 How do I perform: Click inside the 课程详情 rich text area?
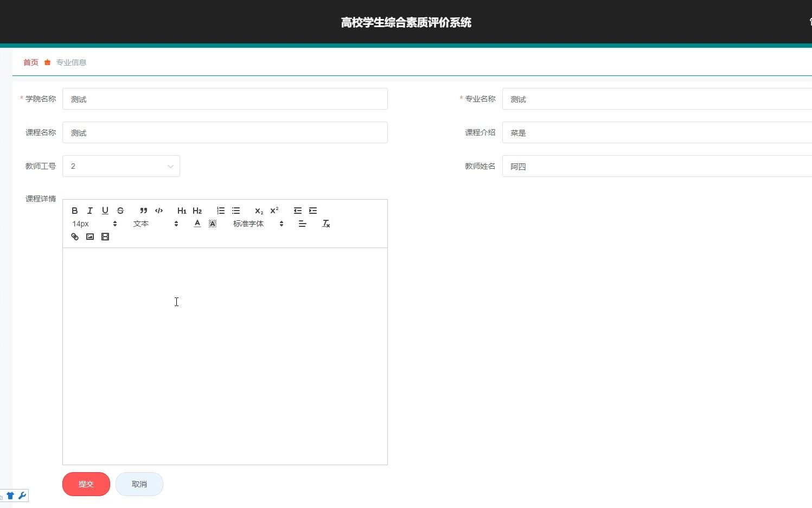tap(225, 356)
